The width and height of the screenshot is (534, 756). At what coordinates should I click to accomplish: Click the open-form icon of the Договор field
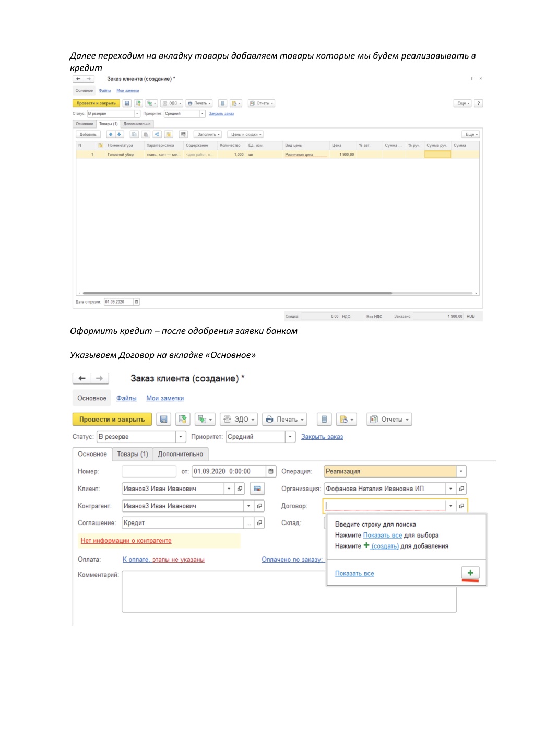(x=461, y=506)
